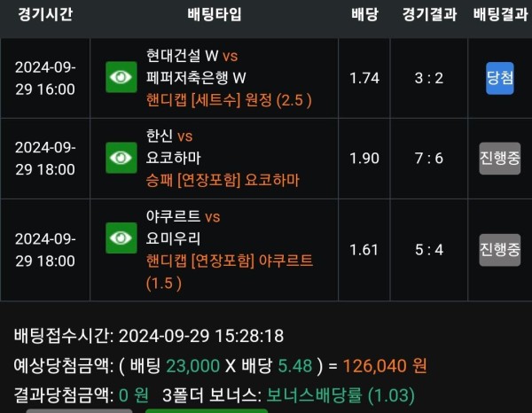The width and height of the screenshot is (532, 413).
Task: Click the 보너스배당률 (1.03) text
Action: [x=340, y=395]
